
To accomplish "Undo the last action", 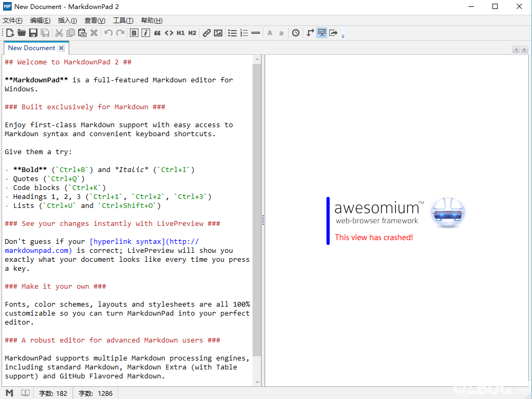I will coord(109,33).
